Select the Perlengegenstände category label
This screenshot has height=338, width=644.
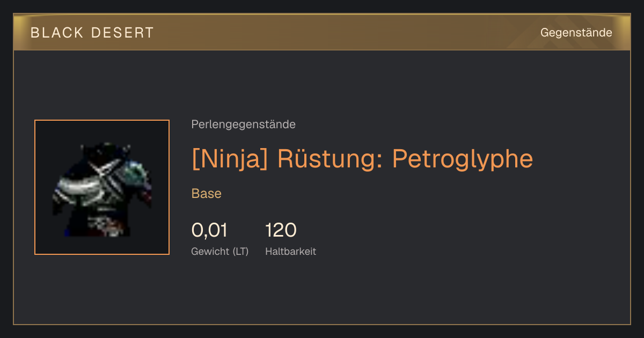point(243,124)
